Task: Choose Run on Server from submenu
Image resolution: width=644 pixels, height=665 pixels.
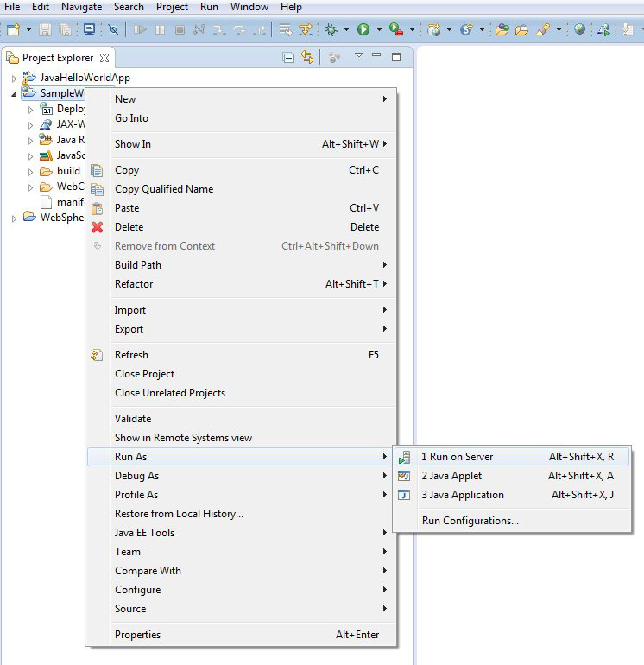Action: point(512,457)
